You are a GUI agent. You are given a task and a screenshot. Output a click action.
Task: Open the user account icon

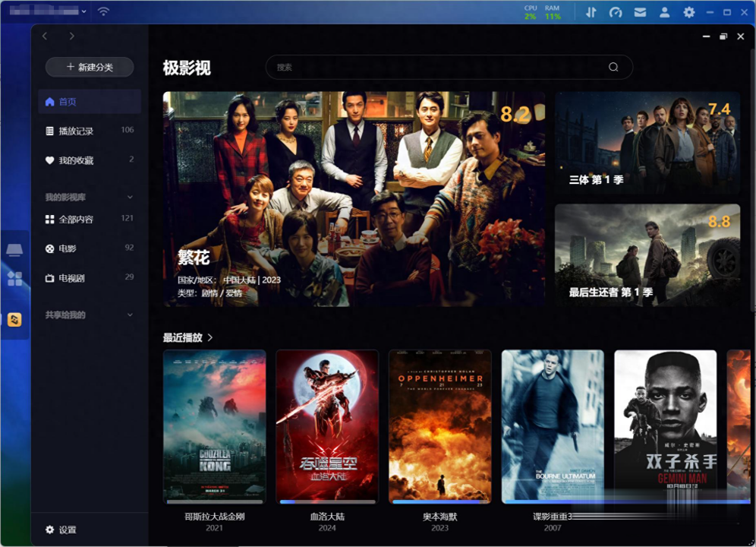coord(664,13)
